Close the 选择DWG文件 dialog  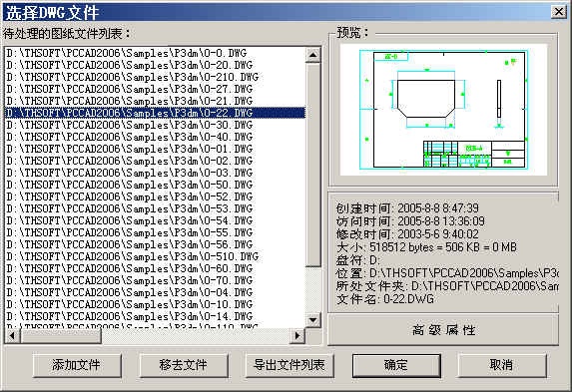(558, 12)
